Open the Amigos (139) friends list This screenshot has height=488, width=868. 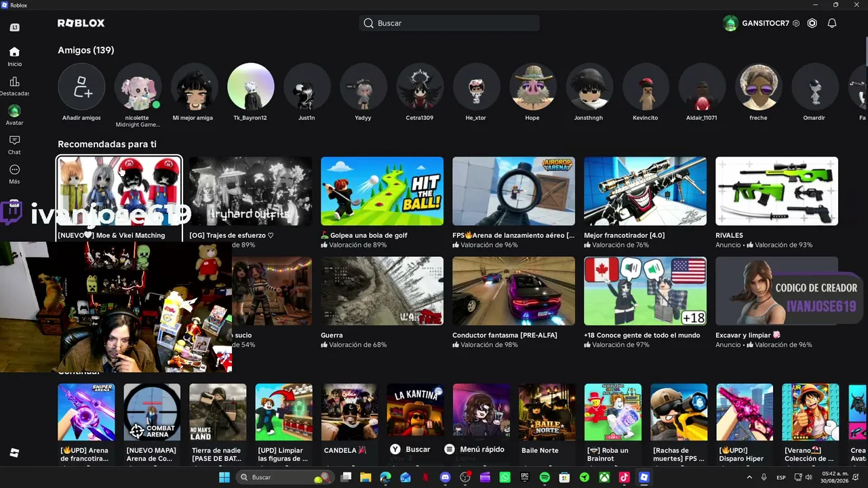[86, 50]
